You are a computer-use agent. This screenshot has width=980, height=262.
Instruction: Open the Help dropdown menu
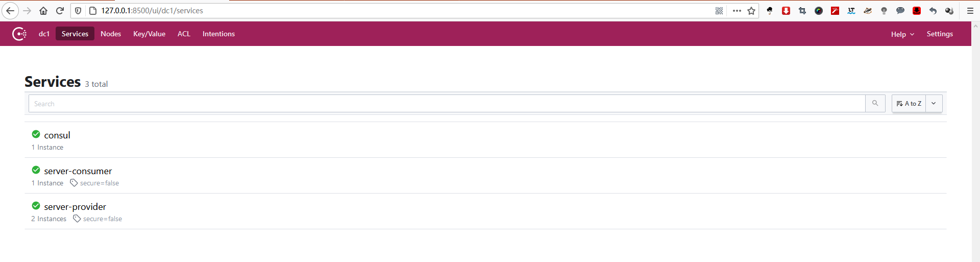[902, 34]
